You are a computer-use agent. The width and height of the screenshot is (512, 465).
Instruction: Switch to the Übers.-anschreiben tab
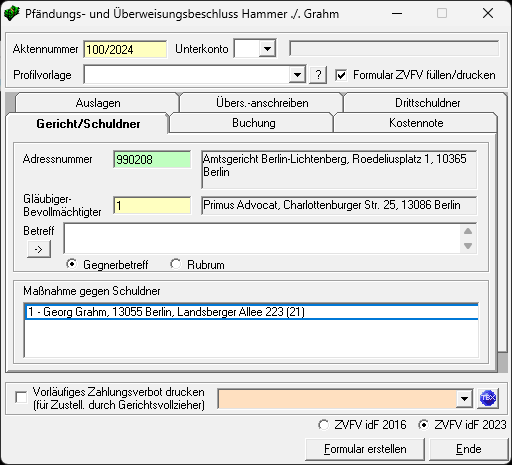pyautogui.click(x=262, y=103)
